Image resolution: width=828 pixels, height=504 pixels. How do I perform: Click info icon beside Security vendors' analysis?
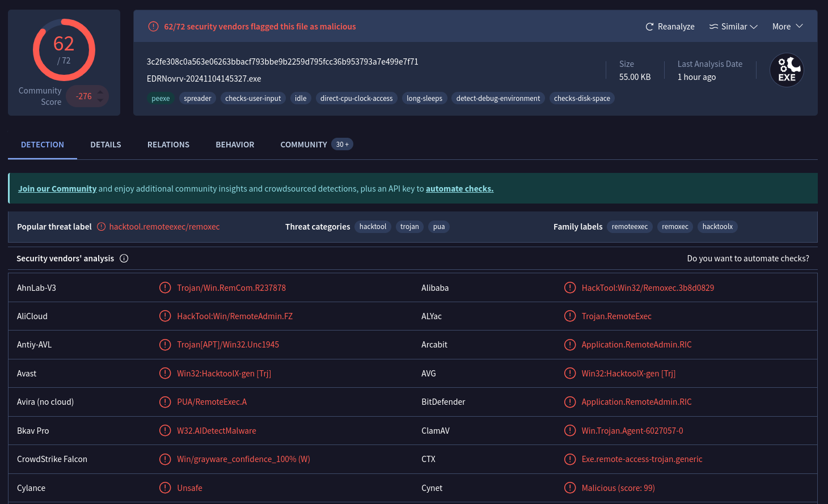[124, 259]
